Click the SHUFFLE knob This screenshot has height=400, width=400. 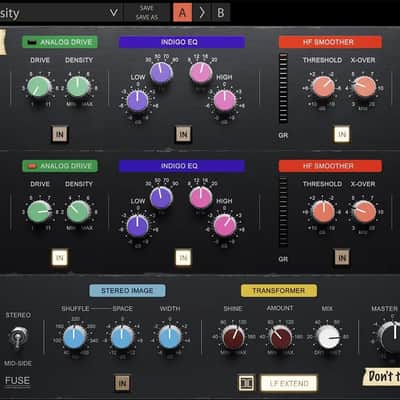75,337
